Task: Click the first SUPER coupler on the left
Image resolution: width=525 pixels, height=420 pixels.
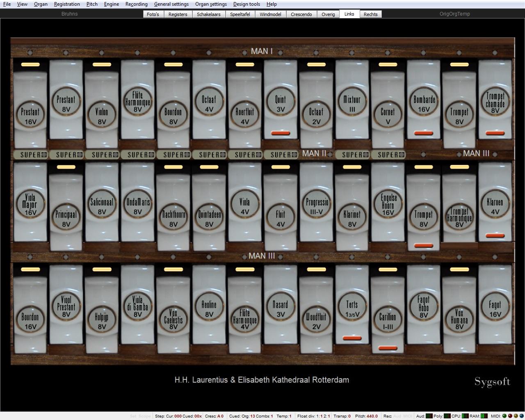Action: pyautogui.click(x=31, y=155)
